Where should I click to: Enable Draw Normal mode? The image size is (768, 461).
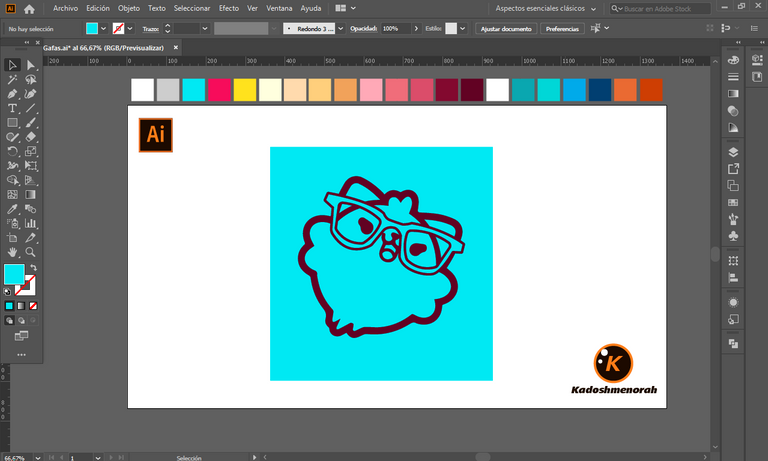pos(9,320)
